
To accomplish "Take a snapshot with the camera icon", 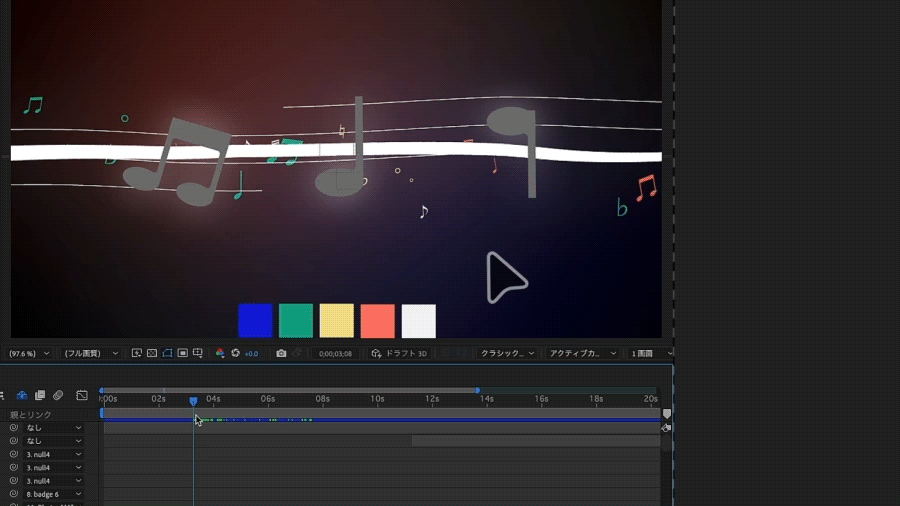I will (x=281, y=353).
